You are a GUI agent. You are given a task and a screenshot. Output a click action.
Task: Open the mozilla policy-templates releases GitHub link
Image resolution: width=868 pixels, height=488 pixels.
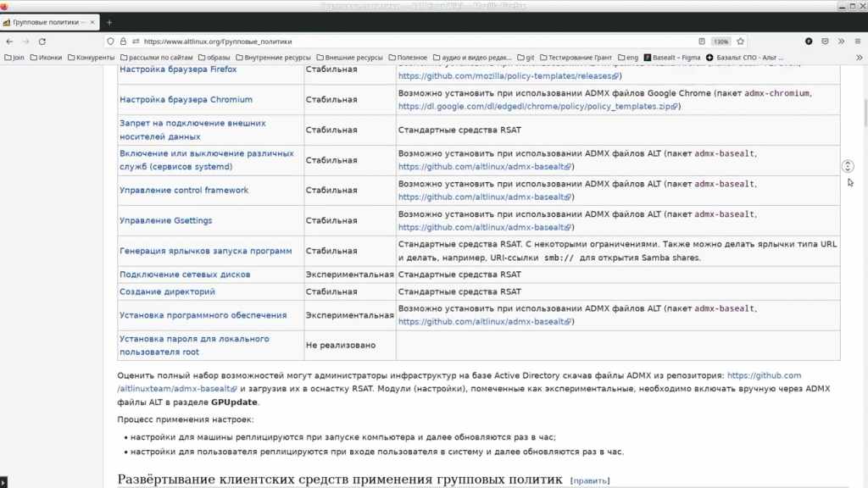coord(509,75)
